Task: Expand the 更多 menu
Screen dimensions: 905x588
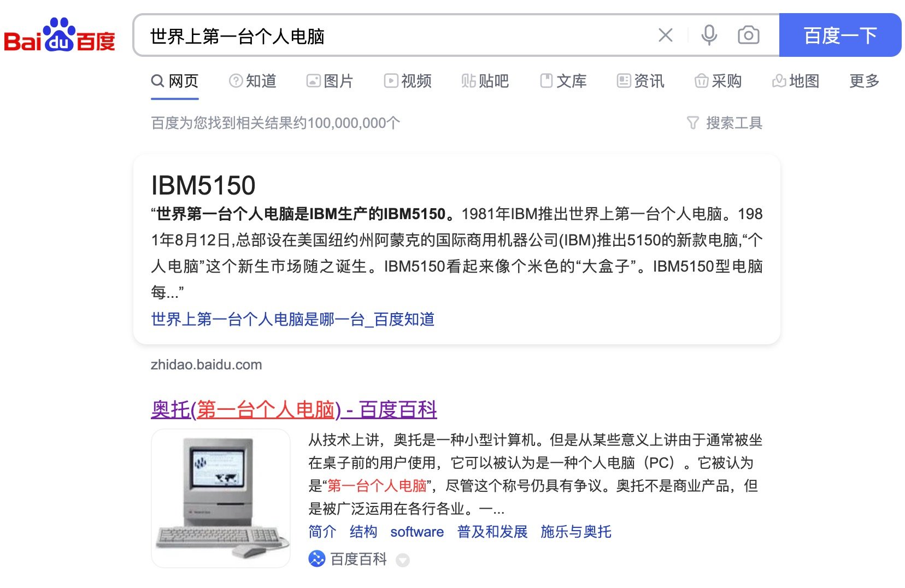Action: [x=864, y=81]
